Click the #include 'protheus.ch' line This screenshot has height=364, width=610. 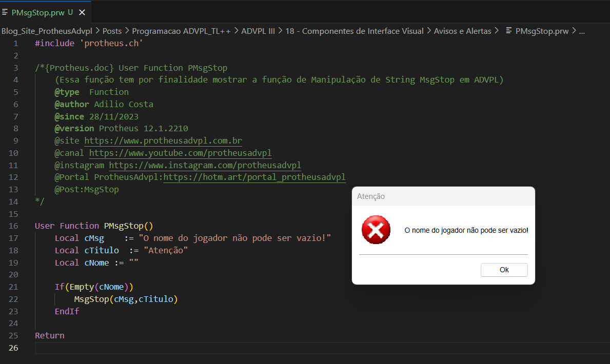89,43
